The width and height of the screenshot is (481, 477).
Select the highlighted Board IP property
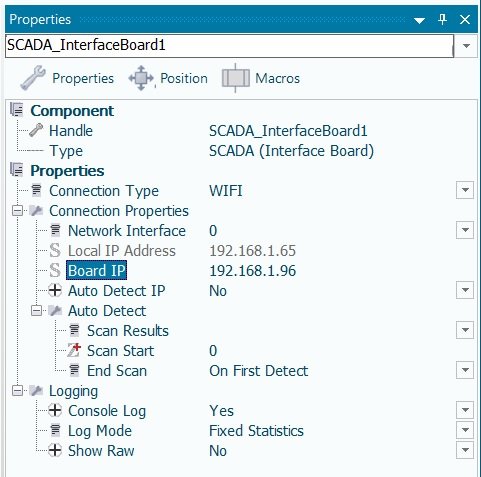coord(96,270)
